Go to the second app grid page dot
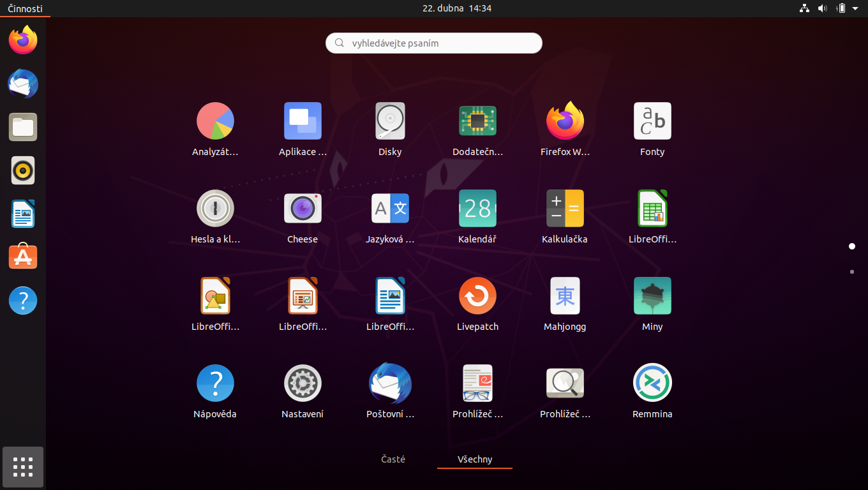The image size is (868, 490). (852, 272)
